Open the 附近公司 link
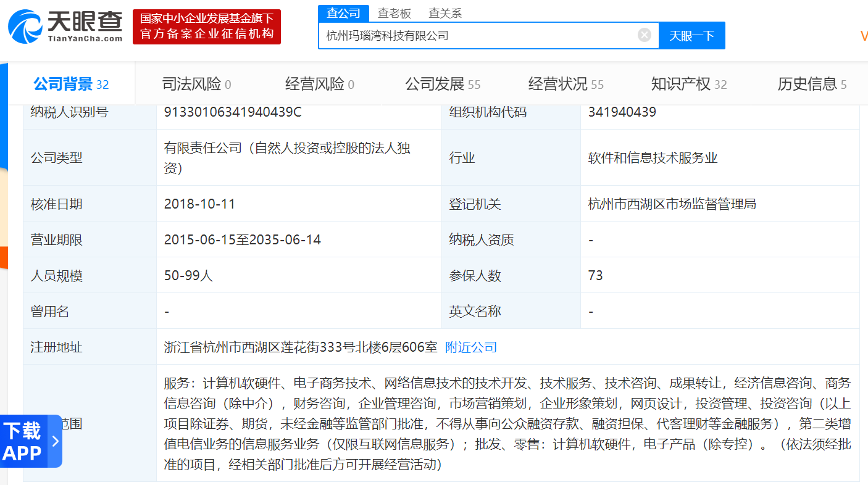The image size is (868, 485). click(x=471, y=347)
